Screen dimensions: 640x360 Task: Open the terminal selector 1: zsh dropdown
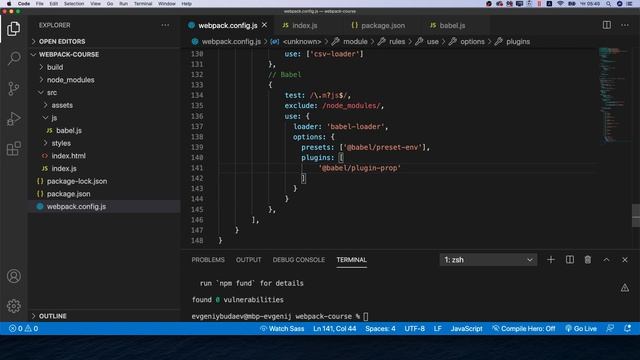point(488,260)
